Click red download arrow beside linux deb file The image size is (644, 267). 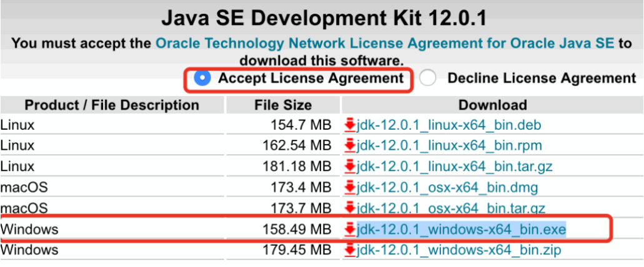pyautogui.click(x=350, y=125)
